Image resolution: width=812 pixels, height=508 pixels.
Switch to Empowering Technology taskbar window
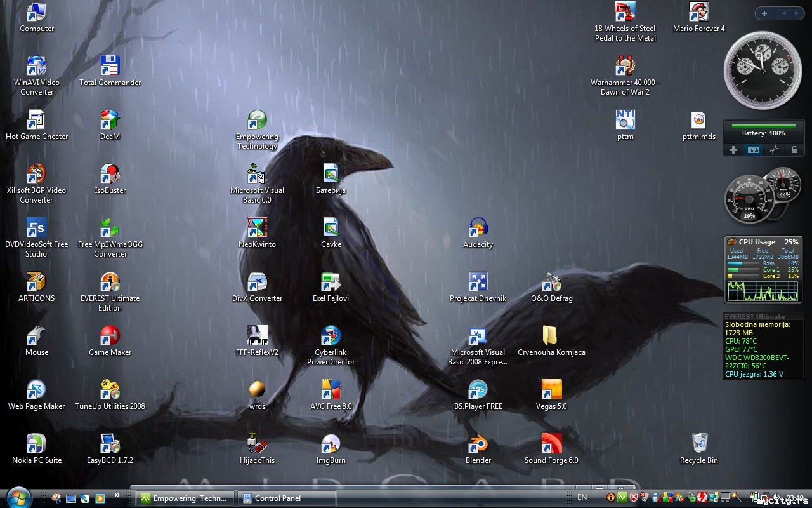(x=185, y=498)
